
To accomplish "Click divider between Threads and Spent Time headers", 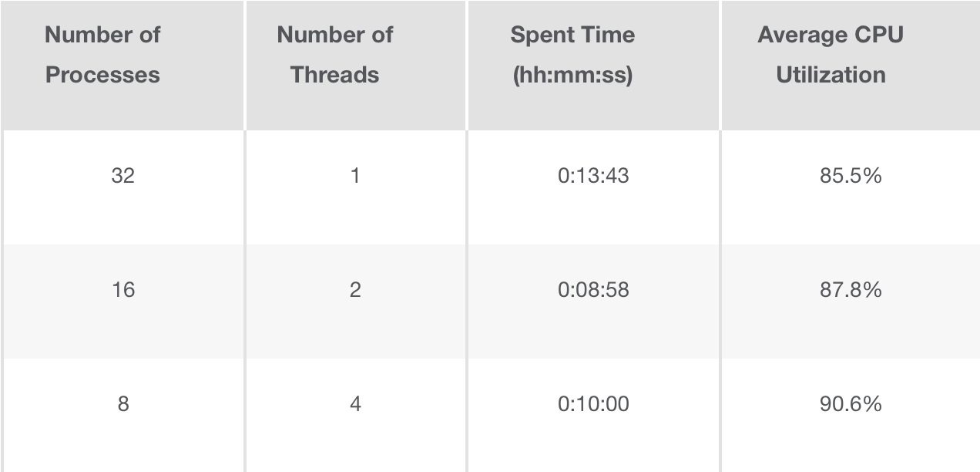I will click(x=467, y=65).
